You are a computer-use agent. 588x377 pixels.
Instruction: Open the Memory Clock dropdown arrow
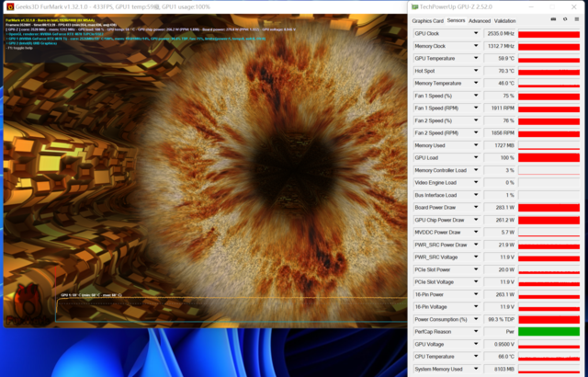click(x=476, y=46)
